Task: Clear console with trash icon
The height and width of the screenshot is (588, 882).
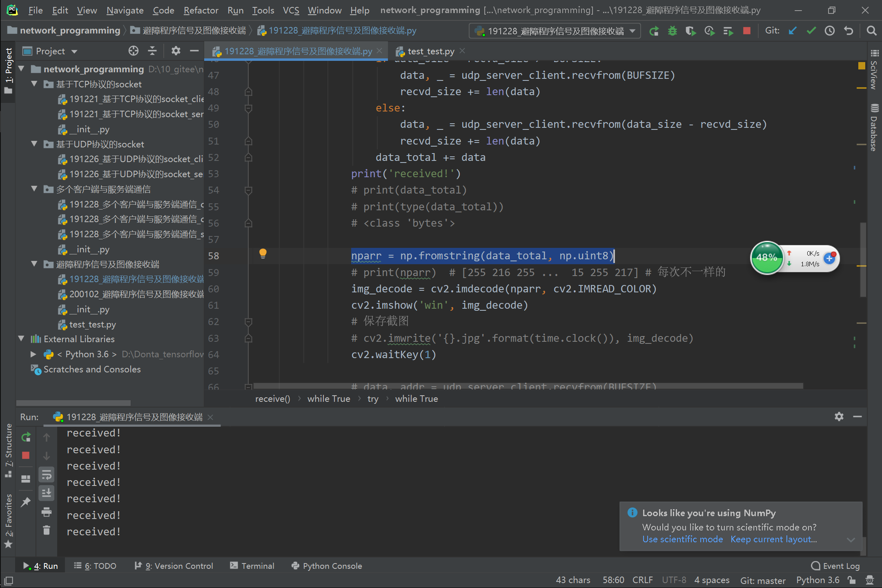Action: tap(47, 530)
